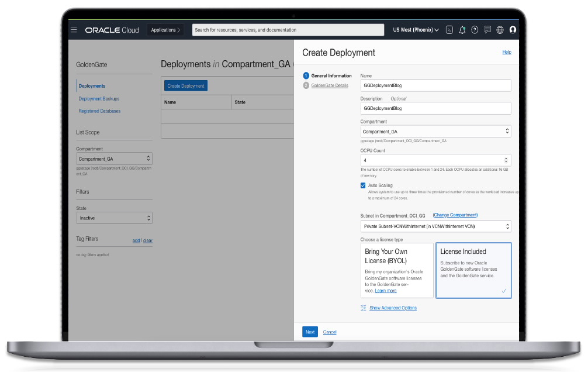Screen dimensions: 588x372
Task: Open the help question mark icon
Action: pos(475,29)
